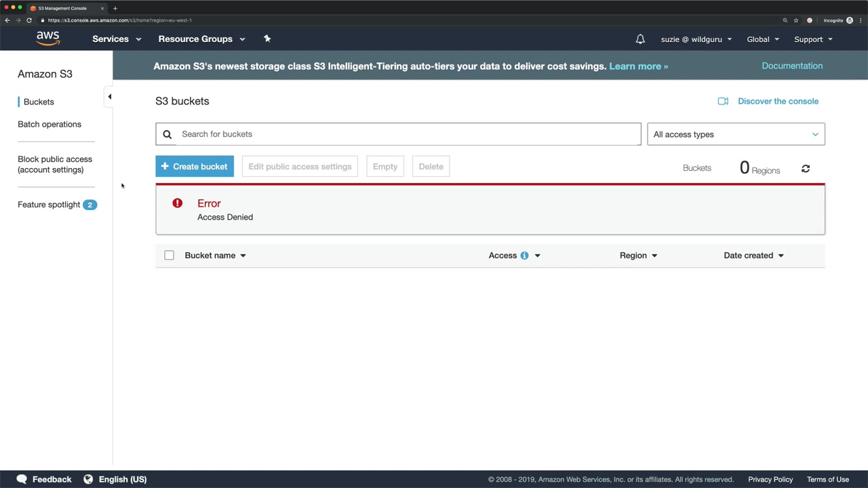Image resolution: width=868 pixels, height=488 pixels.
Task: Open Block public access account settings
Action: coord(55,165)
